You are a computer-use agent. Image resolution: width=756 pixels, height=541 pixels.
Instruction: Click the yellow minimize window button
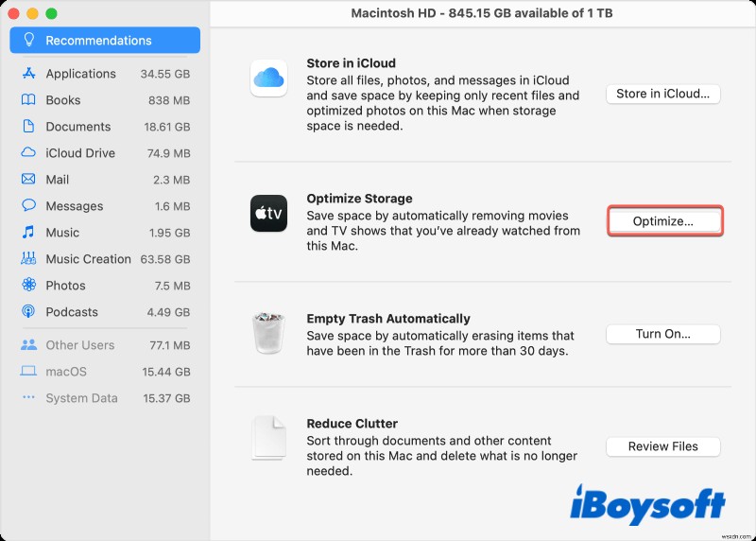tap(32, 13)
